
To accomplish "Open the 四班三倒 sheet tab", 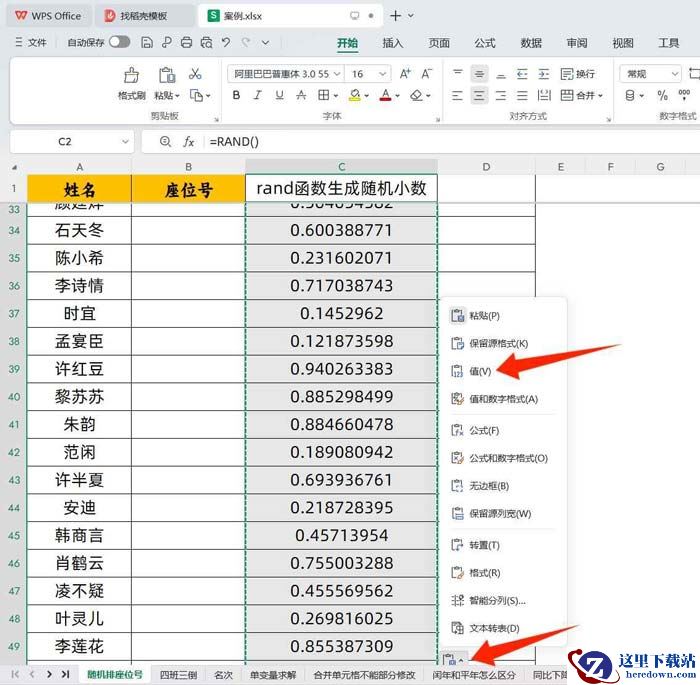I will tap(178, 675).
